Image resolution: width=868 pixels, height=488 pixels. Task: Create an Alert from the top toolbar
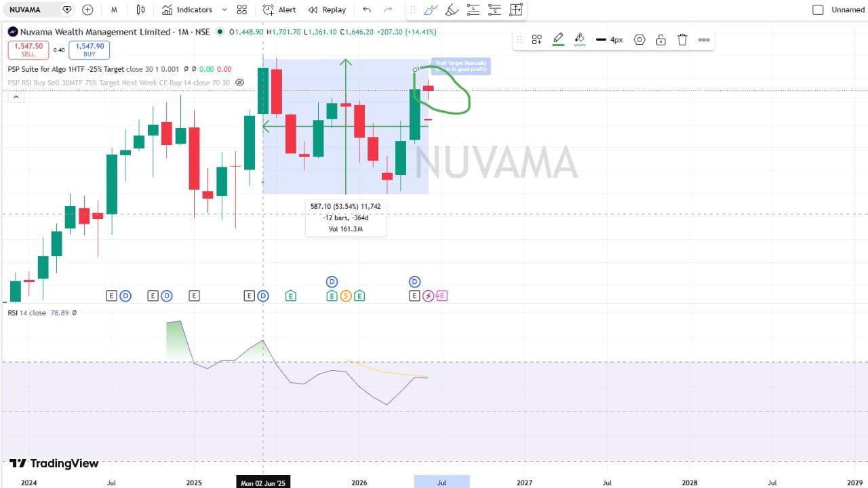click(x=279, y=9)
